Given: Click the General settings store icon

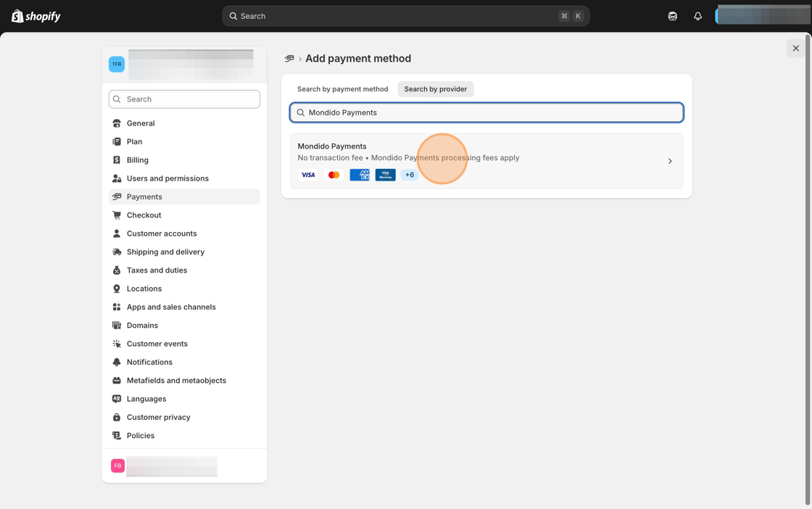Looking at the screenshot, I should coord(117,123).
